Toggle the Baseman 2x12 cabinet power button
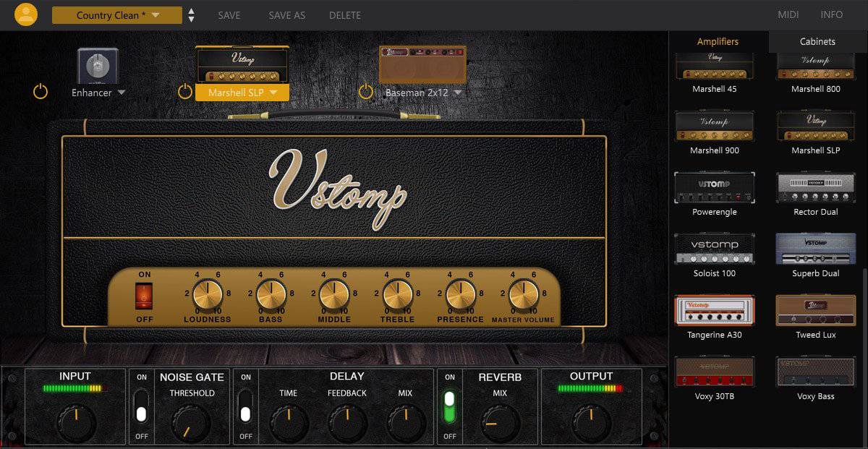This screenshot has width=868, height=449. pyautogui.click(x=366, y=92)
